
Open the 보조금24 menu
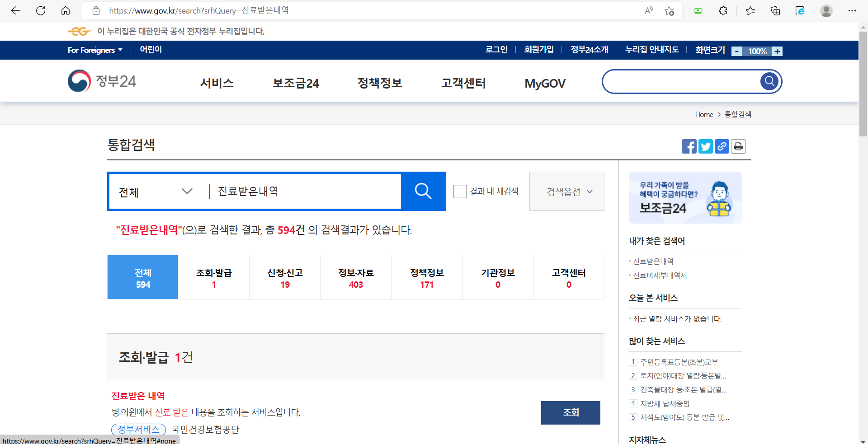coord(296,83)
